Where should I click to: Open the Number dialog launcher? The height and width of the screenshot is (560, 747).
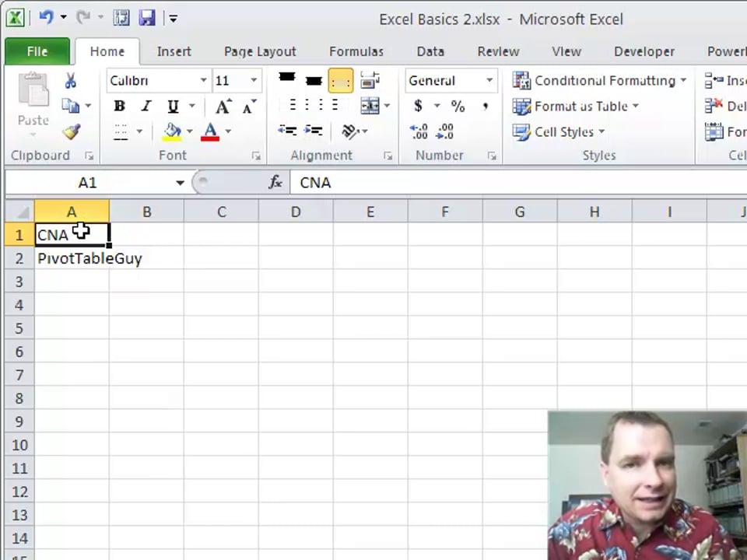pyautogui.click(x=492, y=156)
